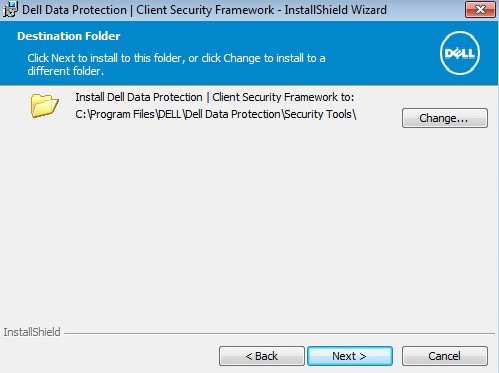Click the horizontal separator line beside InstallShield
Viewport: 499px width, 373px height.
(x=279, y=333)
